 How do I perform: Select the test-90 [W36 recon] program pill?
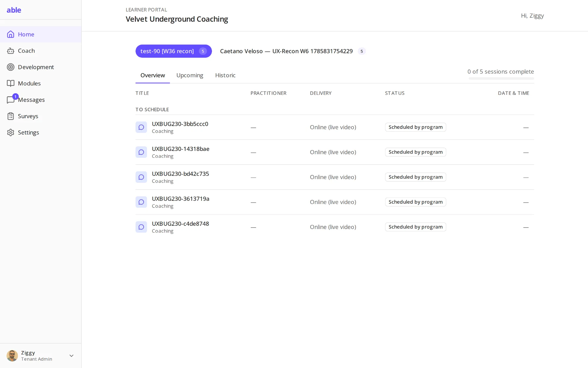point(173,51)
